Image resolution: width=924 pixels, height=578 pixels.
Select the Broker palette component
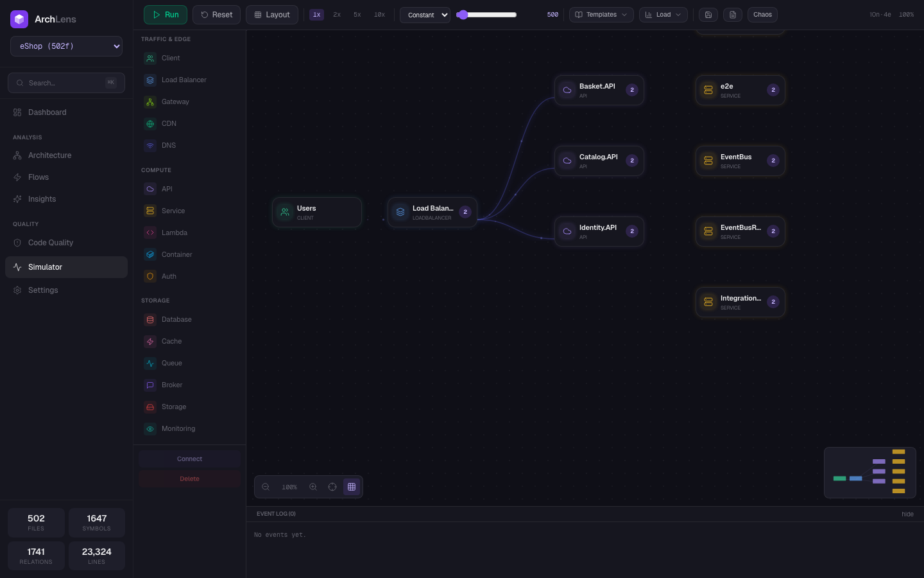click(189, 385)
